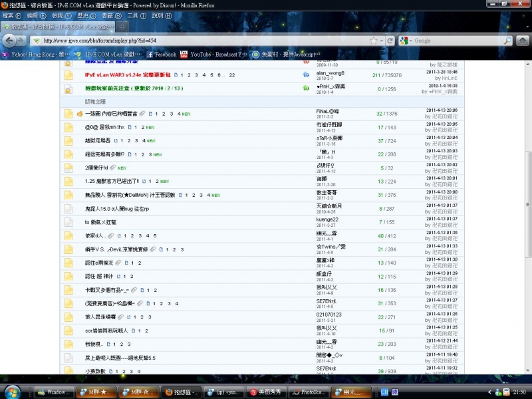Screen dimensions: 532x399
Task: Click the Firefox home icon
Action: [x=523, y=41]
